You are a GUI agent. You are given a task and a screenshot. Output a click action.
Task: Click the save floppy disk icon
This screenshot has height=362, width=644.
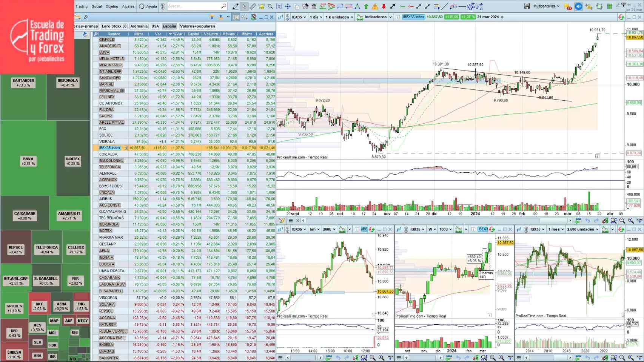pyautogui.click(x=527, y=6)
